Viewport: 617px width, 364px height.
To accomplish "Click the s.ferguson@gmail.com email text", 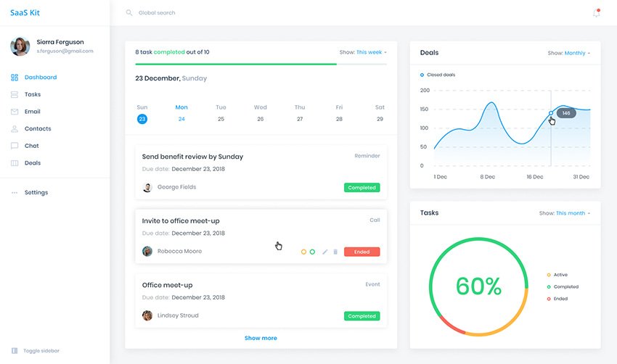I will click(65, 51).
